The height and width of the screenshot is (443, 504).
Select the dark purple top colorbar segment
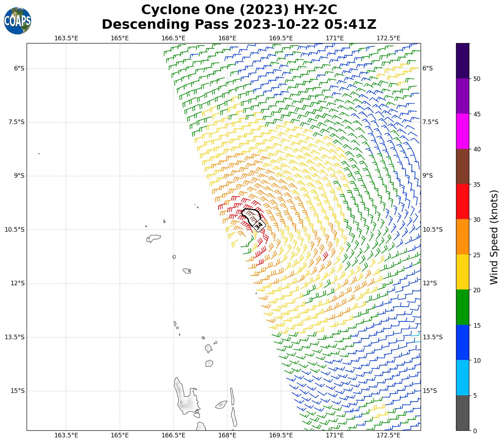point(462,61)
